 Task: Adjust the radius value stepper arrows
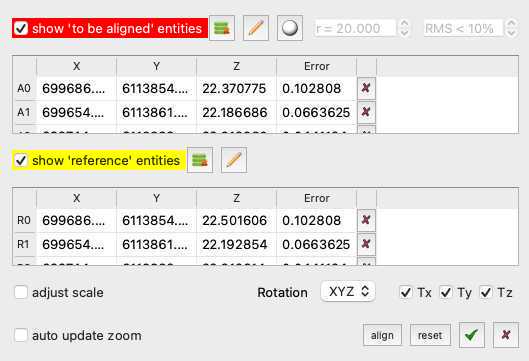coord(404,28)
